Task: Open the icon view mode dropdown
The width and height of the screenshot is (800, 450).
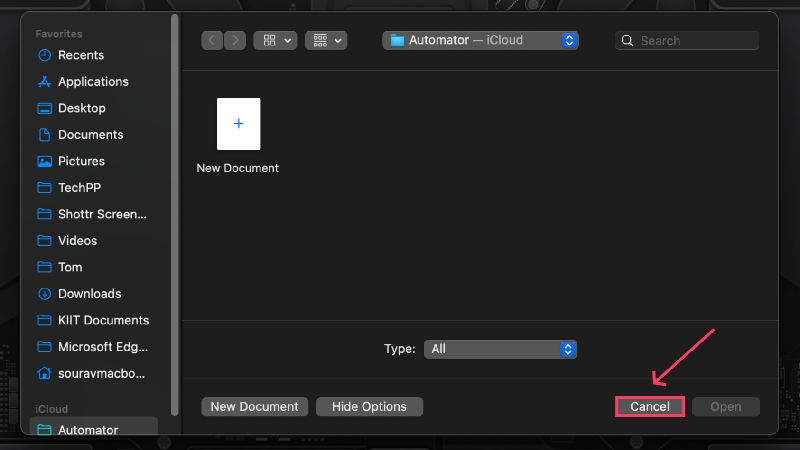Action: pos(275,40)
